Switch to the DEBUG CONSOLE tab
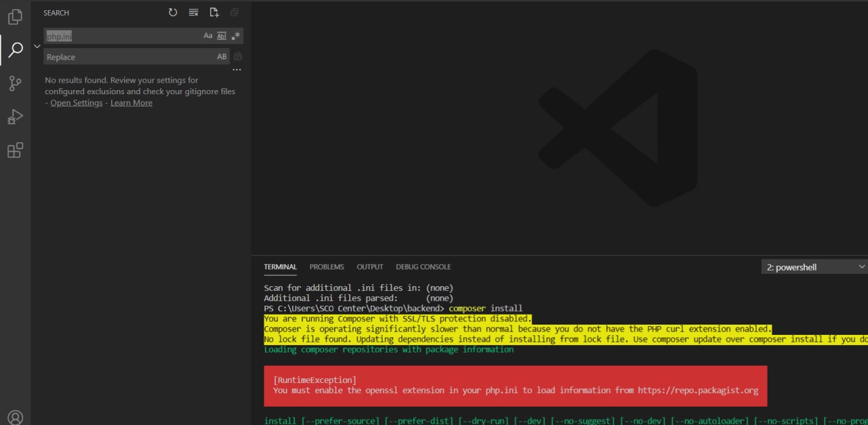 click(x=423, y=266)
